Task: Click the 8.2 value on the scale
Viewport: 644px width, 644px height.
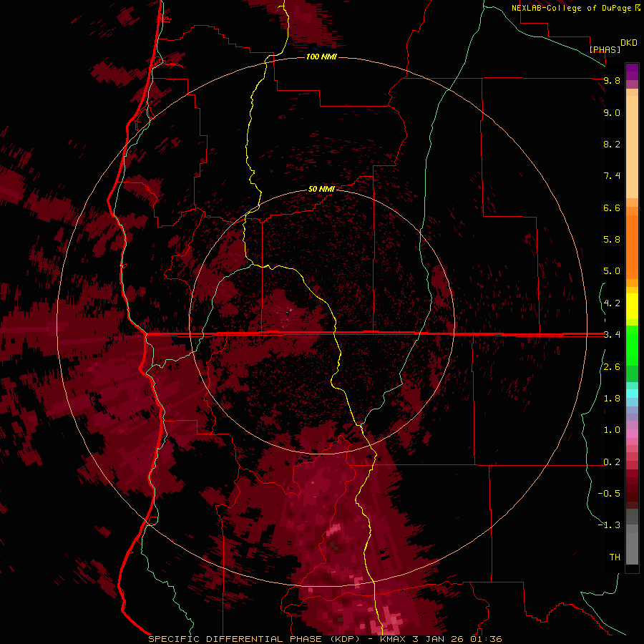Action: tap(612, 144)
